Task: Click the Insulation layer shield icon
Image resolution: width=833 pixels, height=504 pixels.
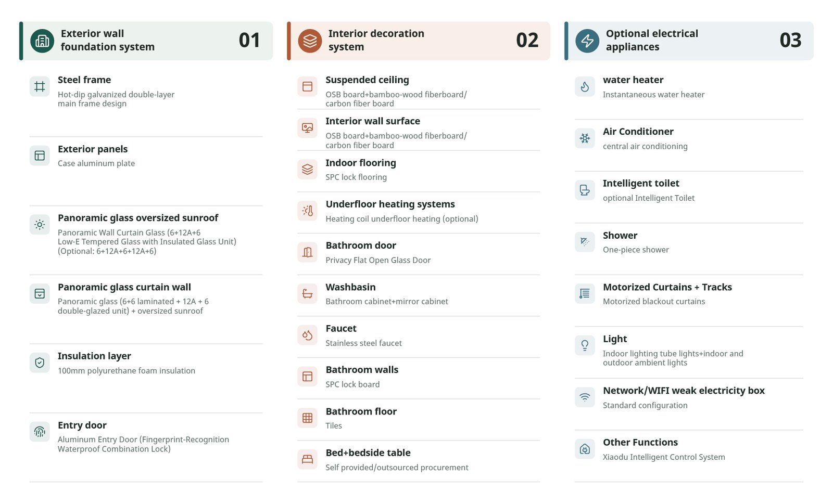Action: (40, 363)
